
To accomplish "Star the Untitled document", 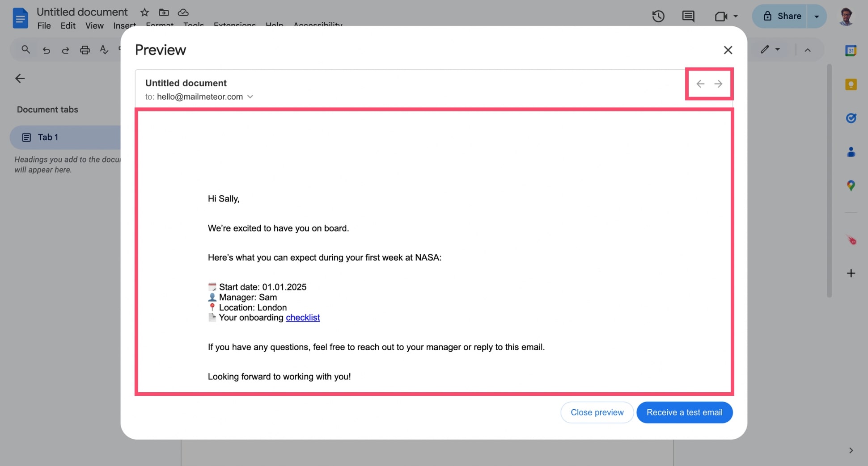I will 144,12.
